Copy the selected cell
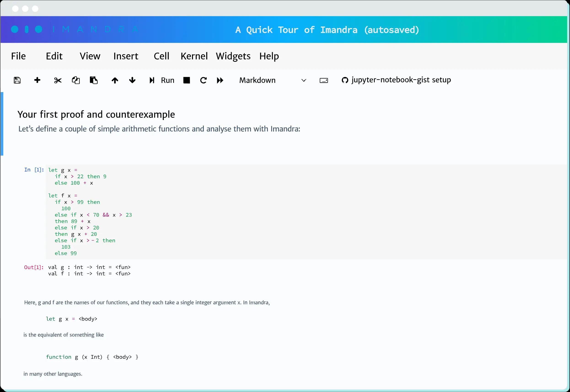570x392 pixels. click(x=76, y=80)
